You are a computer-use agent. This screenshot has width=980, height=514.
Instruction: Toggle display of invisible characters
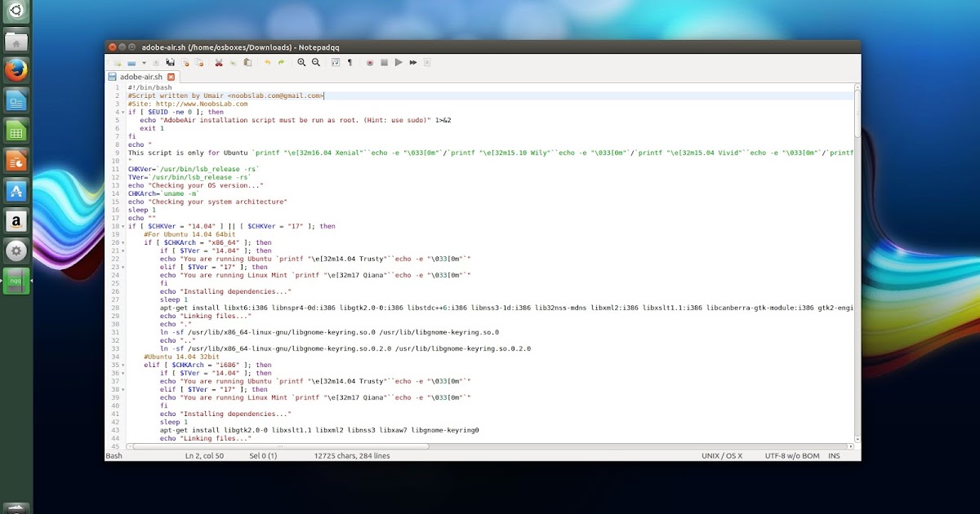pos(350,63)
